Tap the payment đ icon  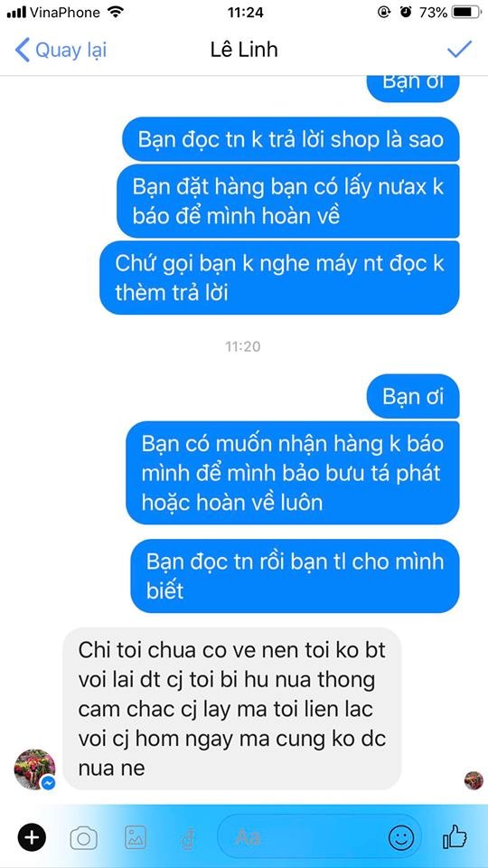[187, 838]
